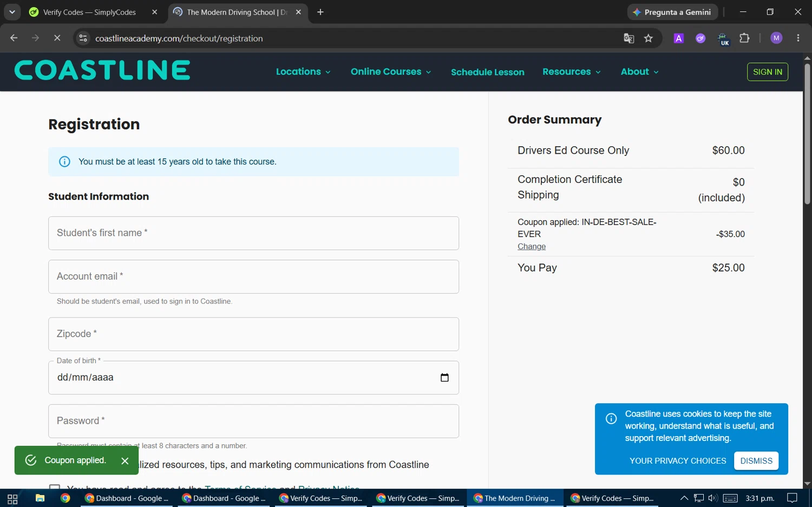The height and width of the screenshot is (507, 812).
Task: Focus the Zipcode field
Action: pyautogui.click(x=253, y=334)
